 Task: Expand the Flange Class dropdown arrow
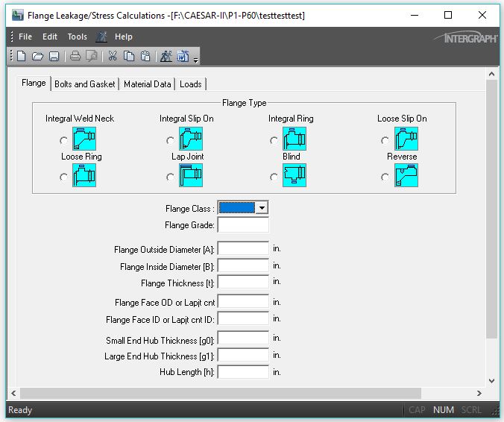(x=262, y=208)
